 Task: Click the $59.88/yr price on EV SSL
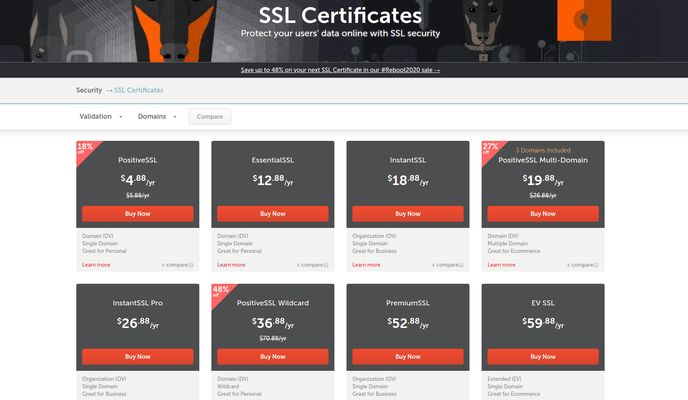click(543, 323)
